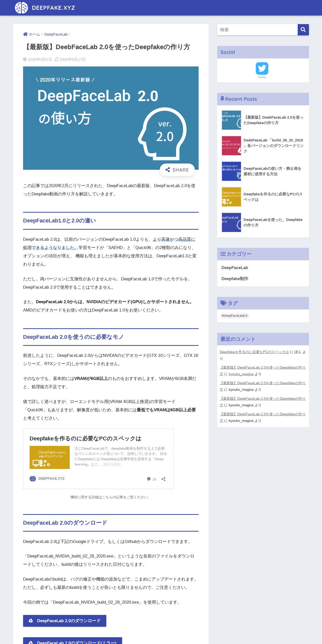Click the published date 2020年3月2日

pos(40,59)
